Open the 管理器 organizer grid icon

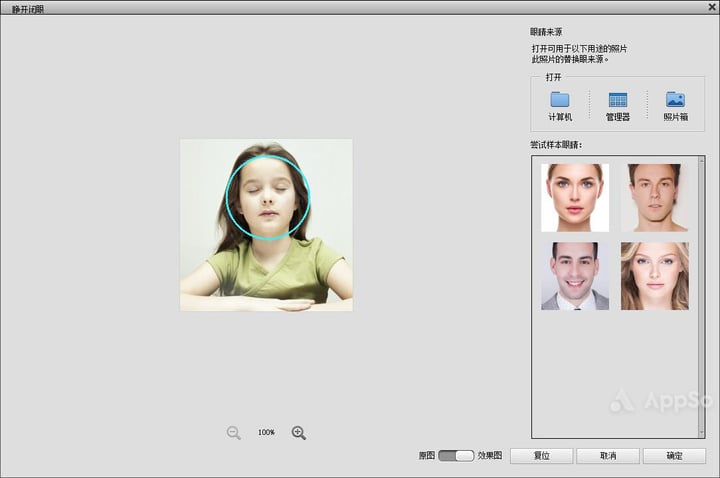pyautogui.click(x=618, y=100)
